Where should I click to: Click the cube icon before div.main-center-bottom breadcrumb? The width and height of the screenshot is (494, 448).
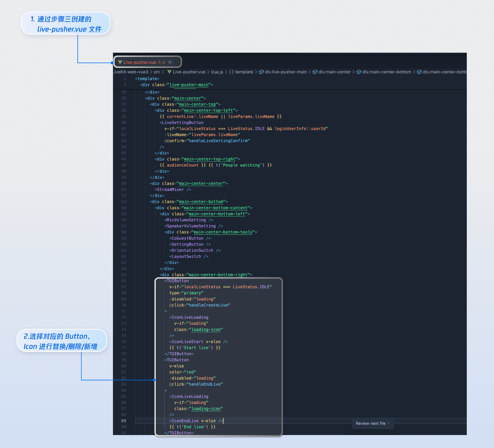coord(359,72)
